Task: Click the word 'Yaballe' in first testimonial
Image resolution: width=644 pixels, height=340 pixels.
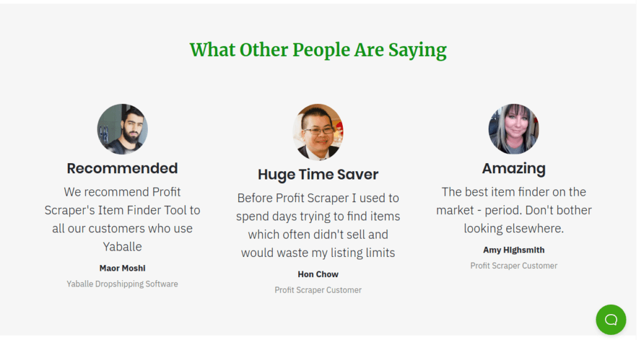Action: point(123,247)
